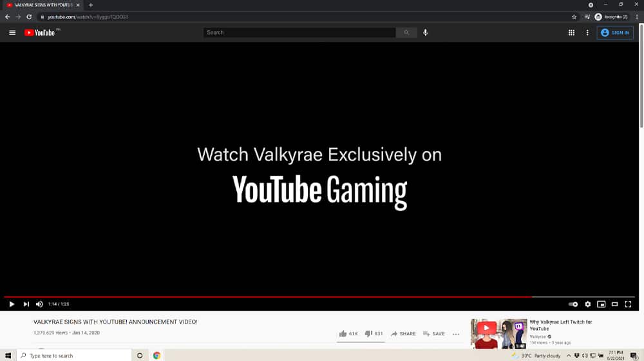Open Cortana circle icon on taskbar
The height and width of the screenshot is (361, 644).
[x=140, y=355]
